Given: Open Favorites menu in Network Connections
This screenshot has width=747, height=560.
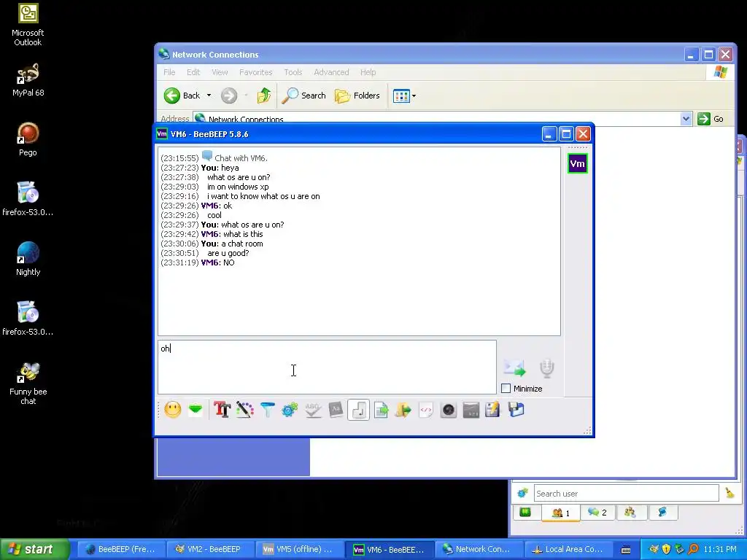Looking at the screenshot, I should (x=256, y=72).
